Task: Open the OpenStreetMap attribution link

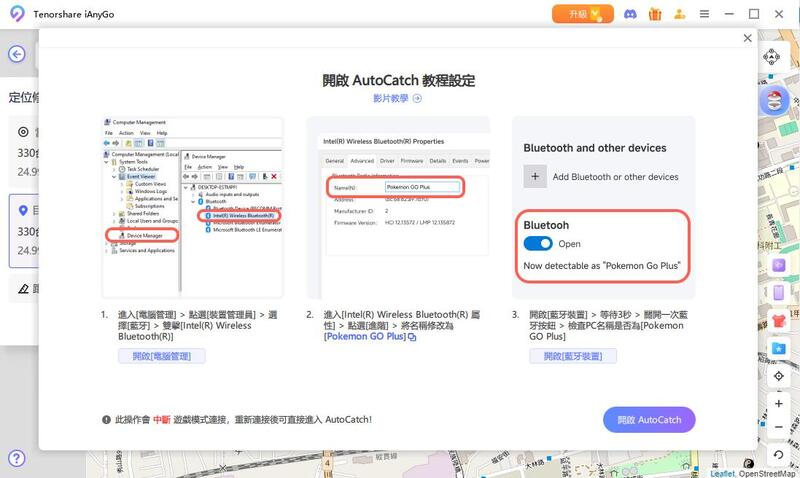Action: [767, 474]
